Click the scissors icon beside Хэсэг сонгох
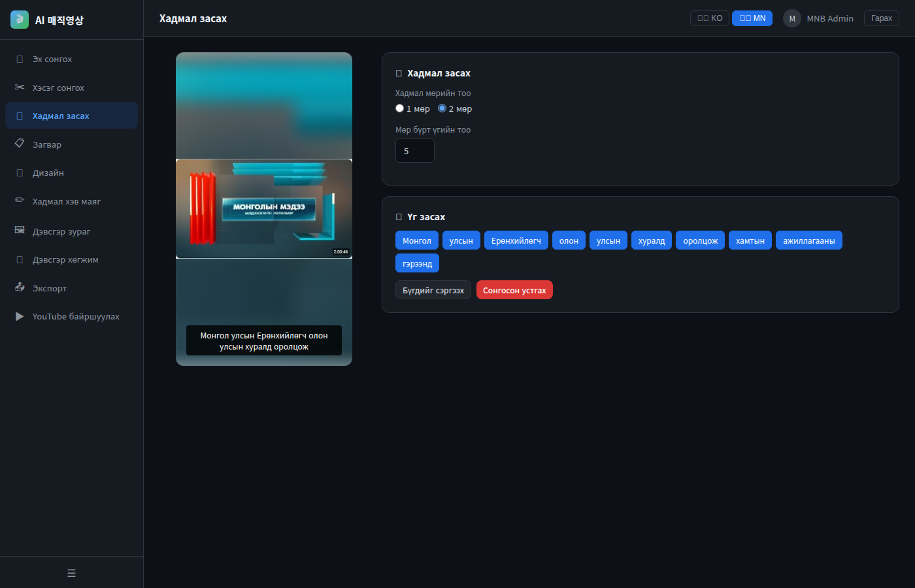The image size is (915, 588). coord(20,88)
